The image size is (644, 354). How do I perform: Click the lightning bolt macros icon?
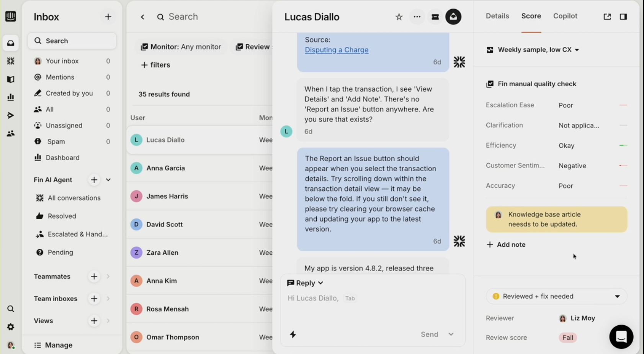(293, 334)
